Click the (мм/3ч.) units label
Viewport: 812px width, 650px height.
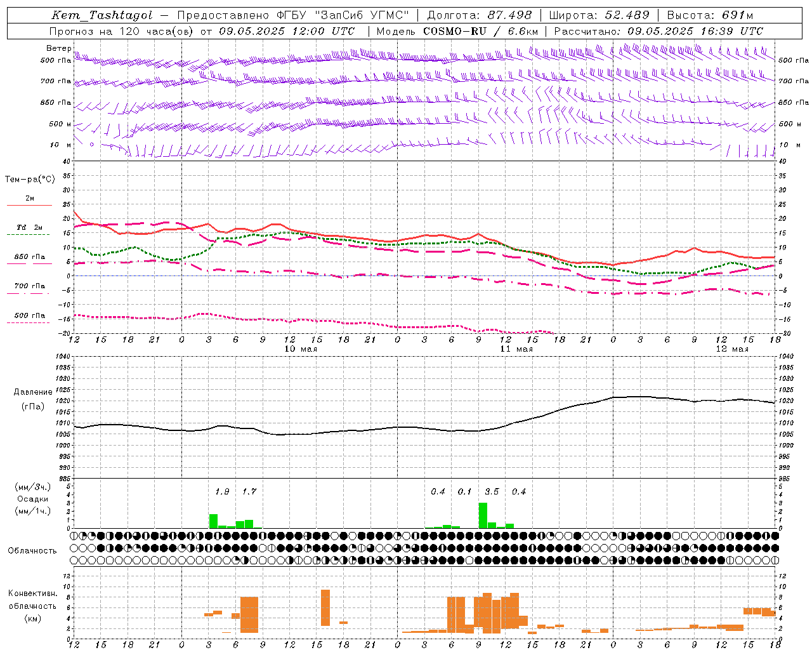(33, 487)
